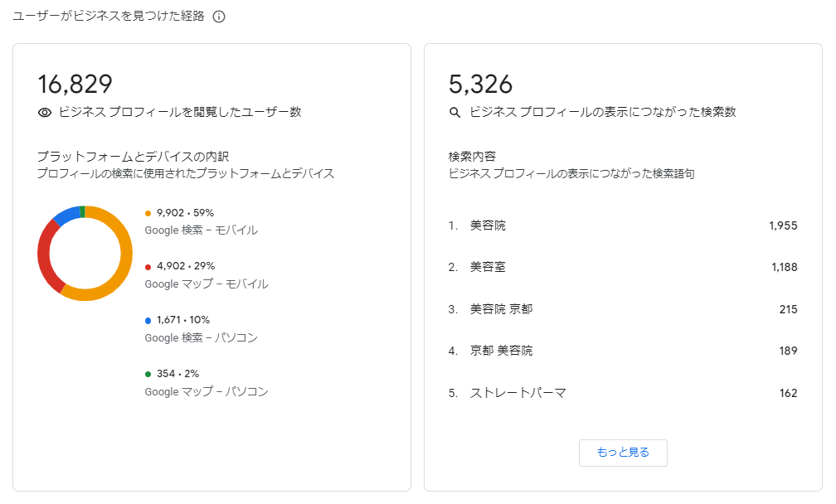The width and height of the screenshot is (836, 504).
Task: Click the green dot for Google マップ – パソコン
Action: pyautogui.click(x=148, y=374)
